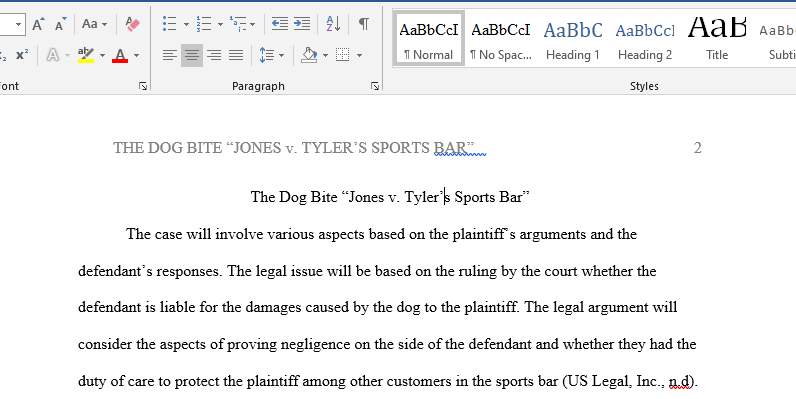Apply Subtitle style
This screenshot has width=796, height=399.
pos(776,39)
